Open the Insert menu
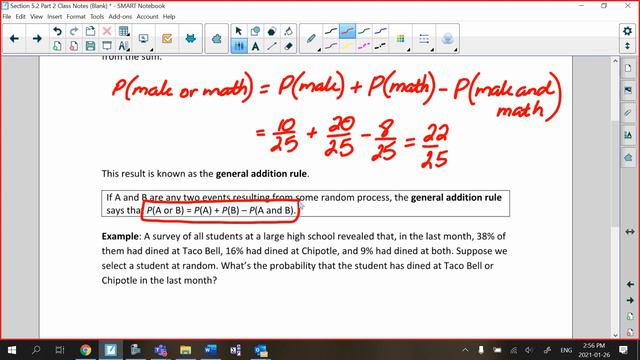640x360 pixels. pos(54,17)
